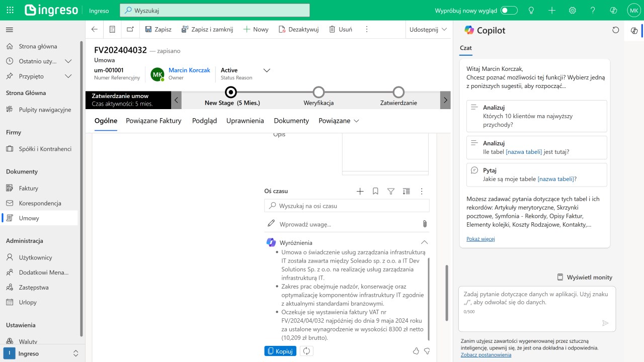Give thumbs up to the summary

click(416, 351)
